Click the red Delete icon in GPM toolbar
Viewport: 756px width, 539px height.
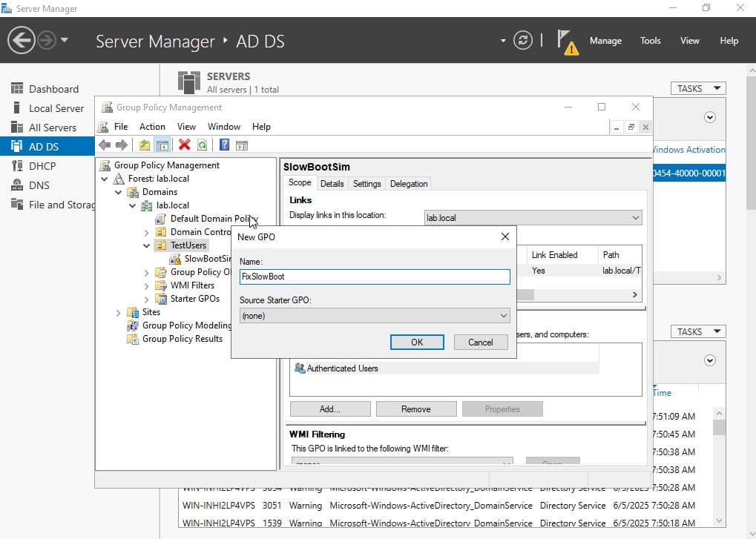click(x=184, y=145)
